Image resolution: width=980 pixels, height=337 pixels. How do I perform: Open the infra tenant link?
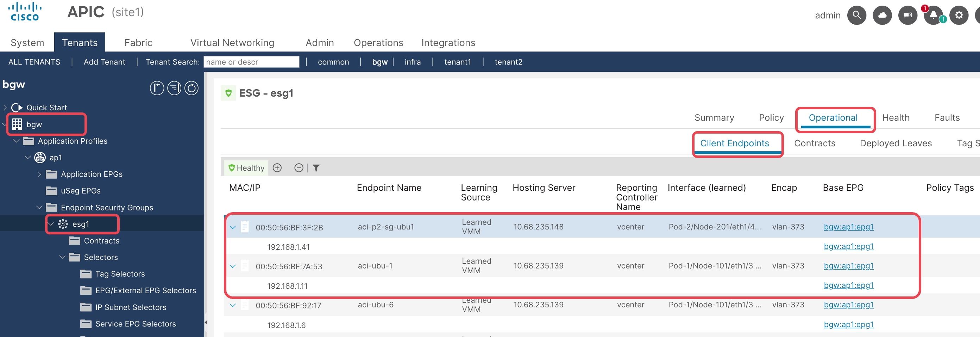(413, 62)
